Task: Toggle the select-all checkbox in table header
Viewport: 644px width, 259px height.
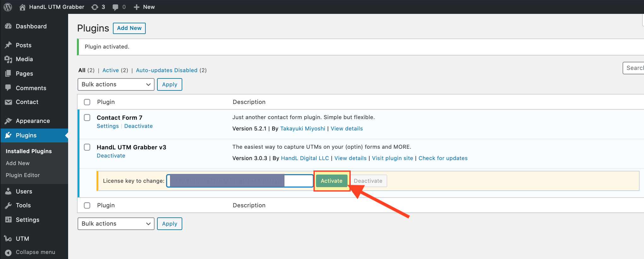Action: (x=87, y=102)
